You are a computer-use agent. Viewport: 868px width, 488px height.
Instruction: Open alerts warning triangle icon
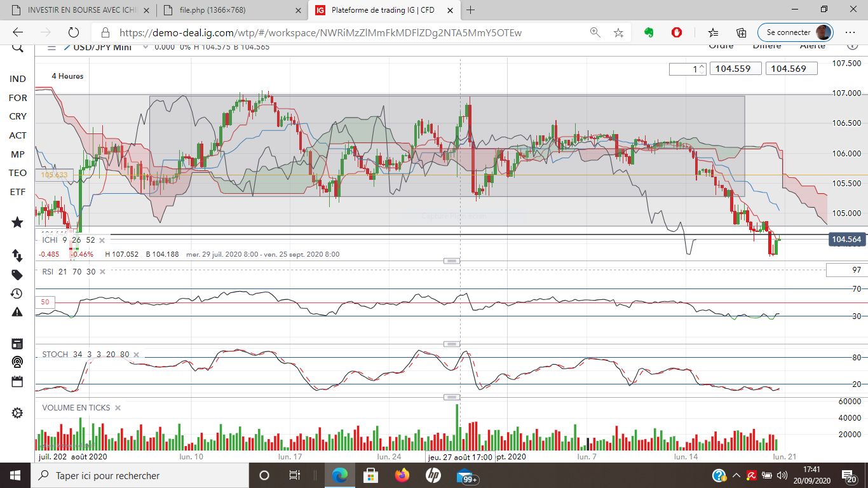[17, 312]
